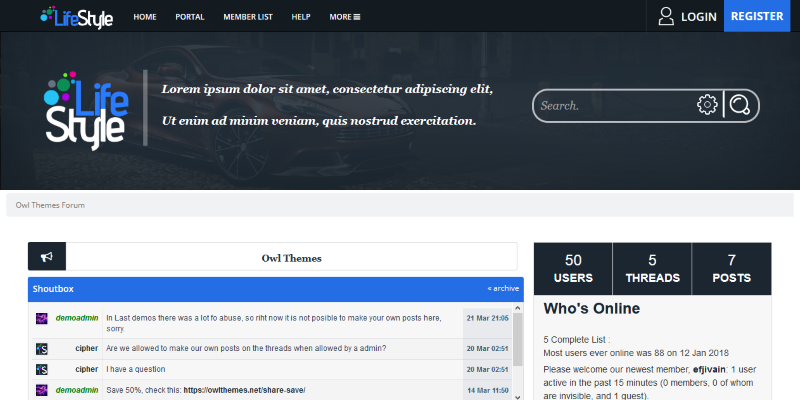The width and height of the screenshot is (800, 400).
Task: Open the Help menu item
Action: pyautogui.click(x=301, y=17)
